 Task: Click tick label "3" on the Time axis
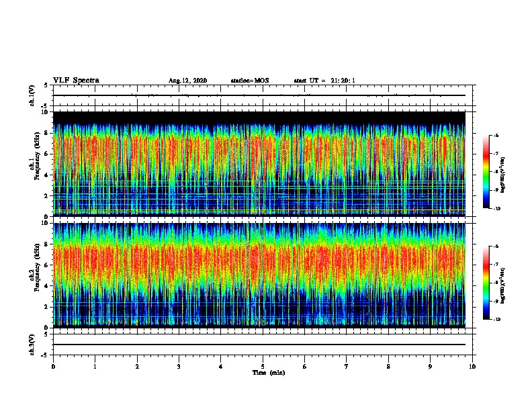[x=179, y=367]
